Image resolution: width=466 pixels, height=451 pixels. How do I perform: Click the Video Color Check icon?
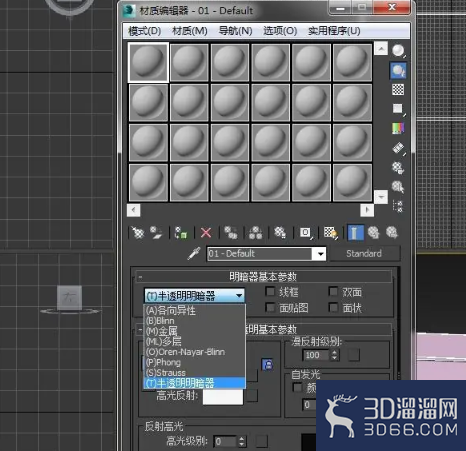(398, 128)
